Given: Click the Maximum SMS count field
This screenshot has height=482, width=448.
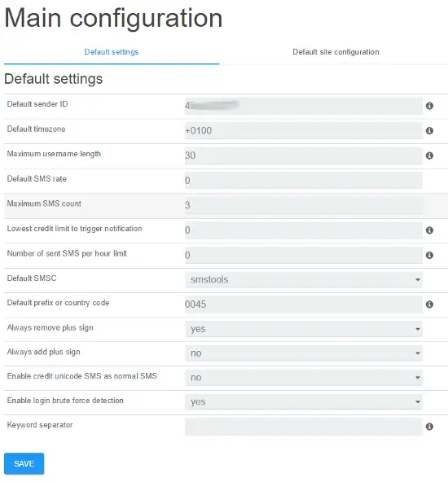Looking at the screenshot, I should pos(304,205).
